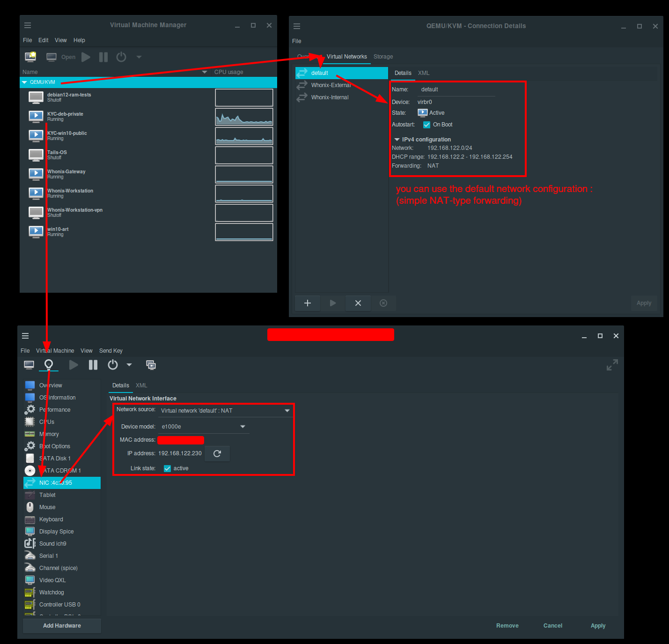The image size is (669, 644).
Task: Select Display Spice in hardware list
Action: coord(62,532)
